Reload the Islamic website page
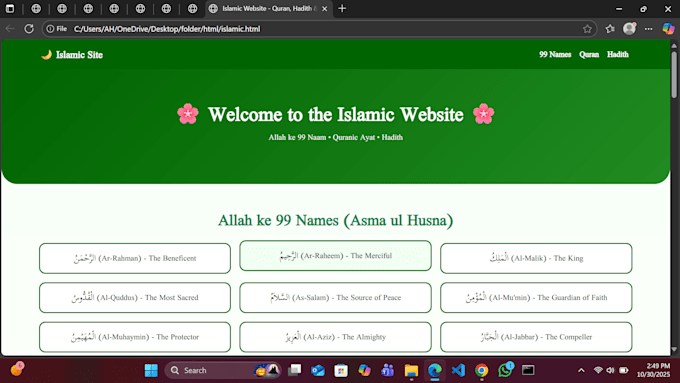This screenshot has height=383, width=680. click(29, 29)
